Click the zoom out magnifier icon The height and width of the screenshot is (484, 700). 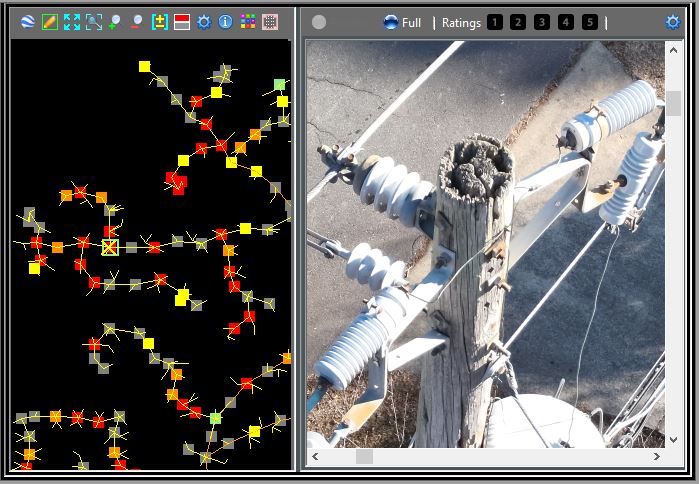tap(137, 22)
